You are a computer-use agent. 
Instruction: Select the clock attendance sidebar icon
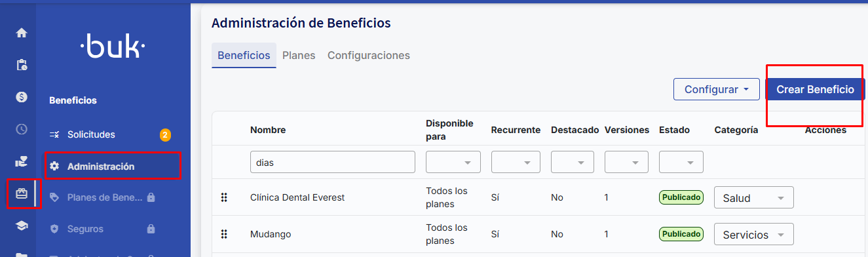pyautogui.click(x=22, y=129)
